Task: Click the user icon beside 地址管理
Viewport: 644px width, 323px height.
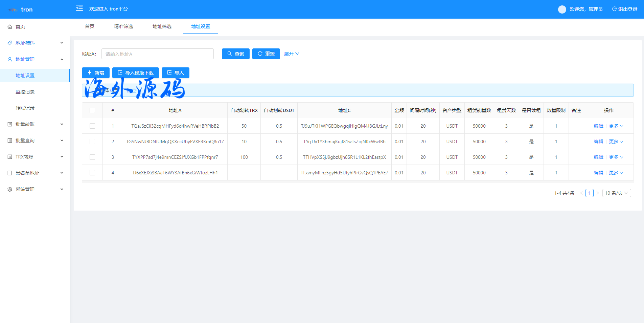Action: (10, 59)
